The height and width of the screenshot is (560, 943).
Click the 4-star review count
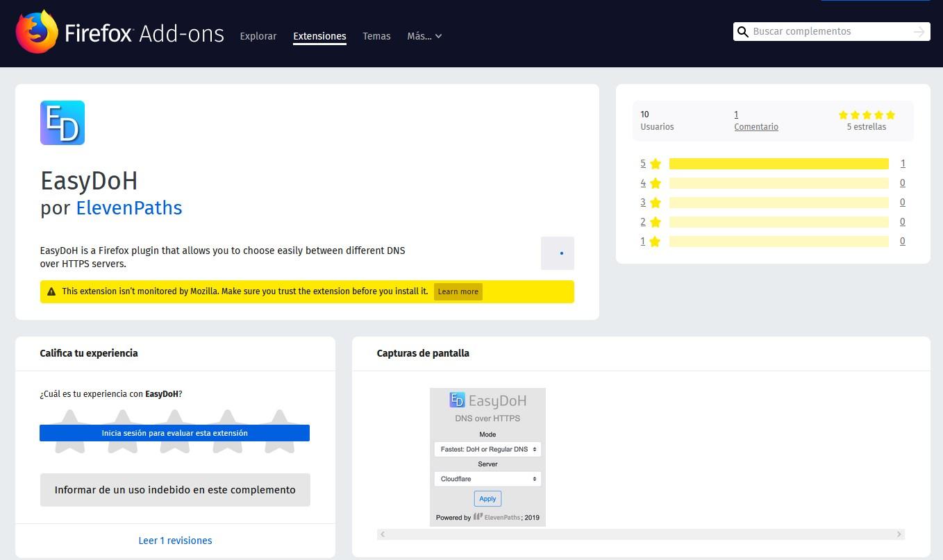[903, 183]
